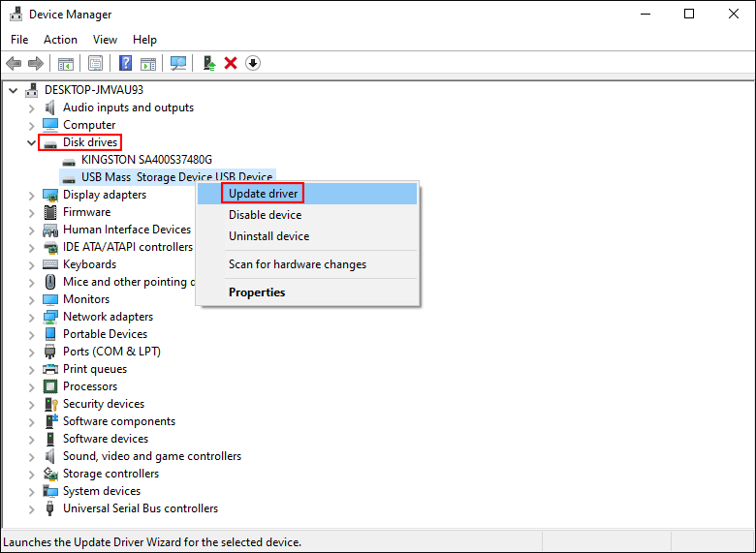Image resolution: width=756 pixels, height=553 pixels.
Task: Click the Firmware chip icon
Action: tap(50, 212)
